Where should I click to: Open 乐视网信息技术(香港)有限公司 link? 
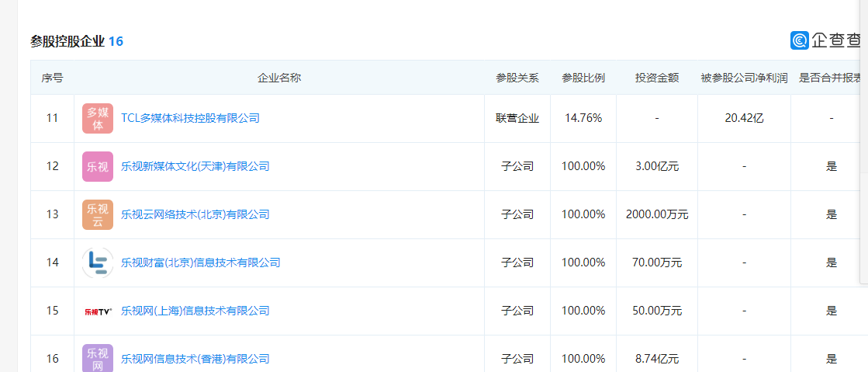click(x=195, y=360)
